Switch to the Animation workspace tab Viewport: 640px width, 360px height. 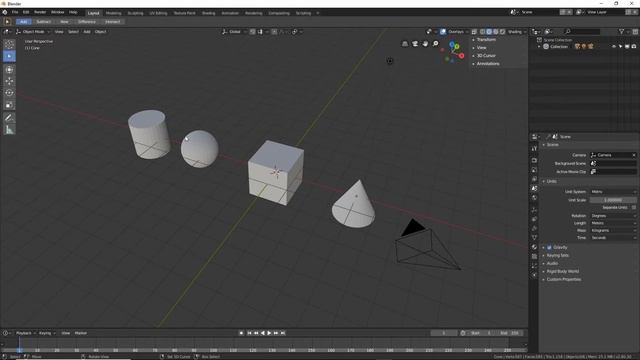pos(230,13)
